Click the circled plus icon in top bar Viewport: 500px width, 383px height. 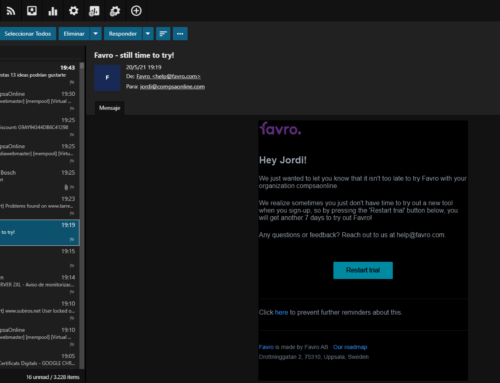pos(136,11)
